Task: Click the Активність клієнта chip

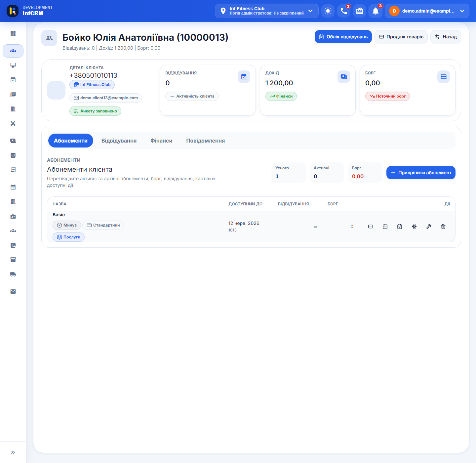Action: click(192, 96)
